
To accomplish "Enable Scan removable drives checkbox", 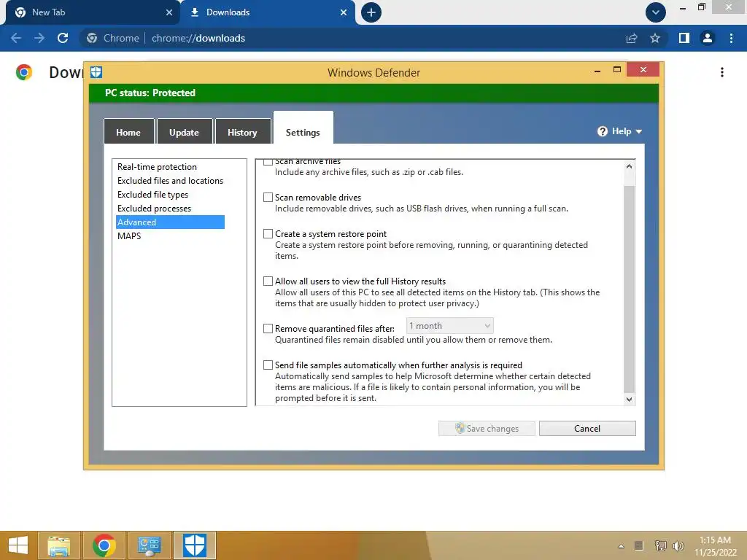I will click(x=268, y=197).
